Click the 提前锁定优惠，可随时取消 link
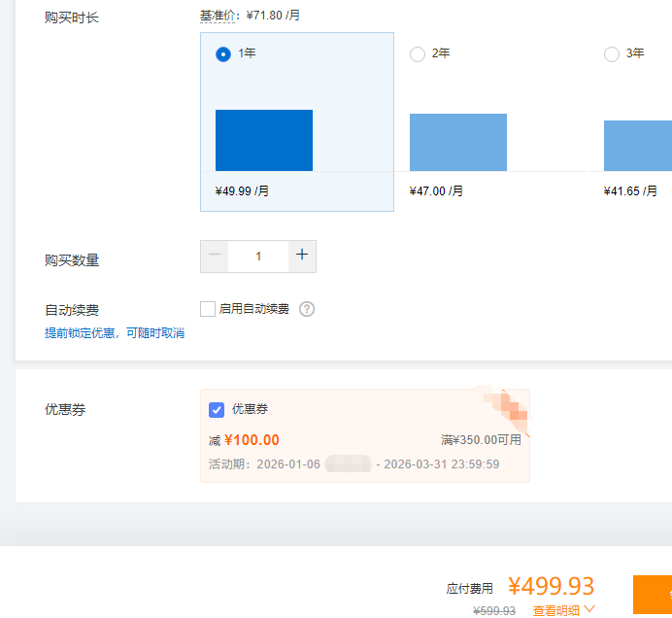 [115, 333]
